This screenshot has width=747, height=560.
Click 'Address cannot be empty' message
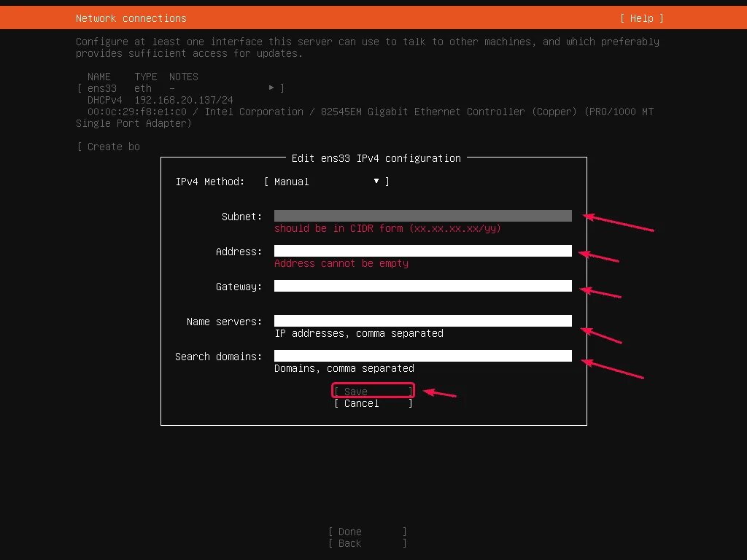[341, 263]
